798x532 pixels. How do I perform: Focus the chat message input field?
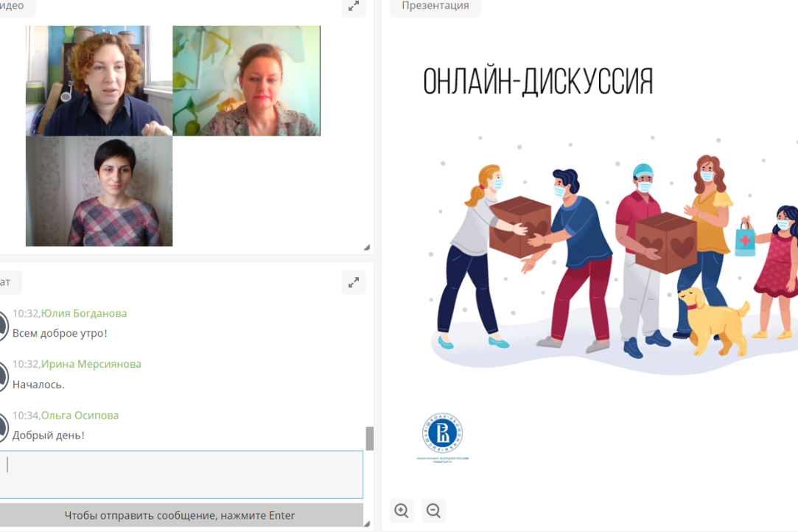[184, 474]
